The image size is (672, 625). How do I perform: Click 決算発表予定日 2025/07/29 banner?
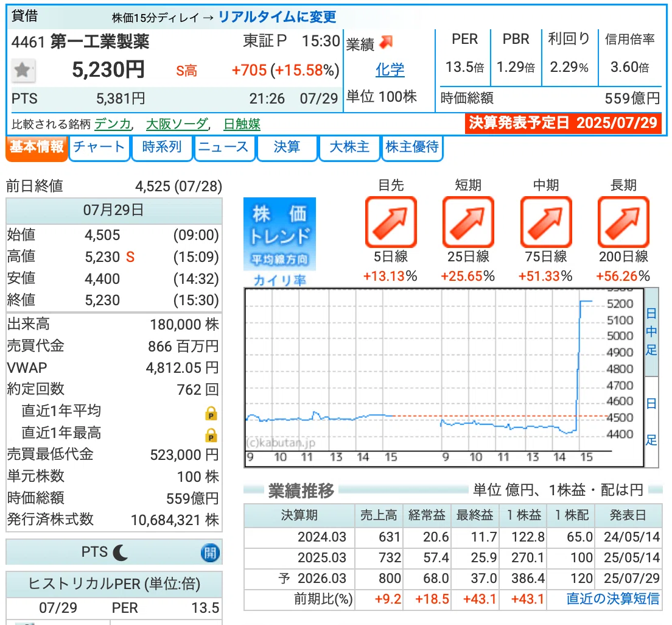(563, 123)
